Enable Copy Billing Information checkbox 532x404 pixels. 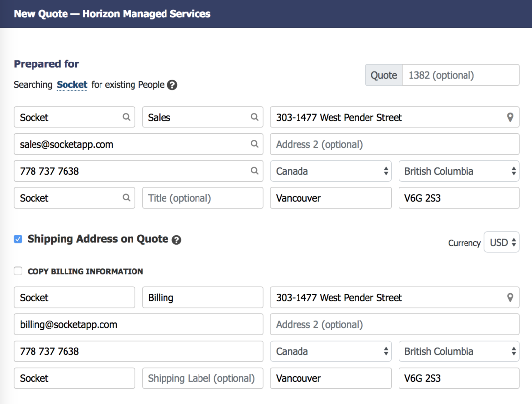click(18, 271)
